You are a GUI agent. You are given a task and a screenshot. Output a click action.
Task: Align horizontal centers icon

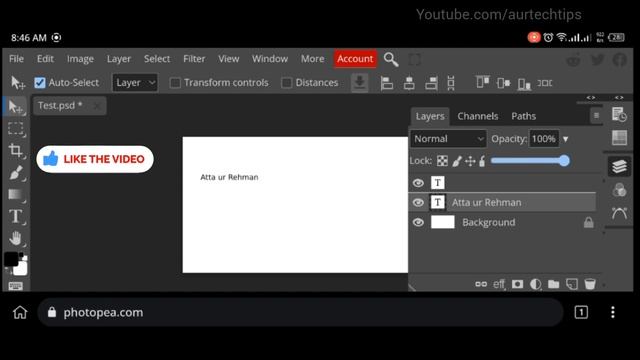coord(409,83)
